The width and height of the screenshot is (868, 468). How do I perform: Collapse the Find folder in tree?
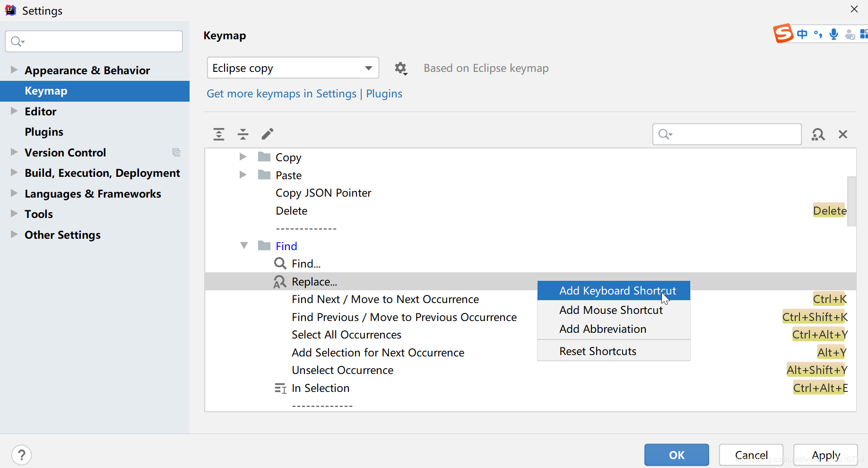pos(244,246)
